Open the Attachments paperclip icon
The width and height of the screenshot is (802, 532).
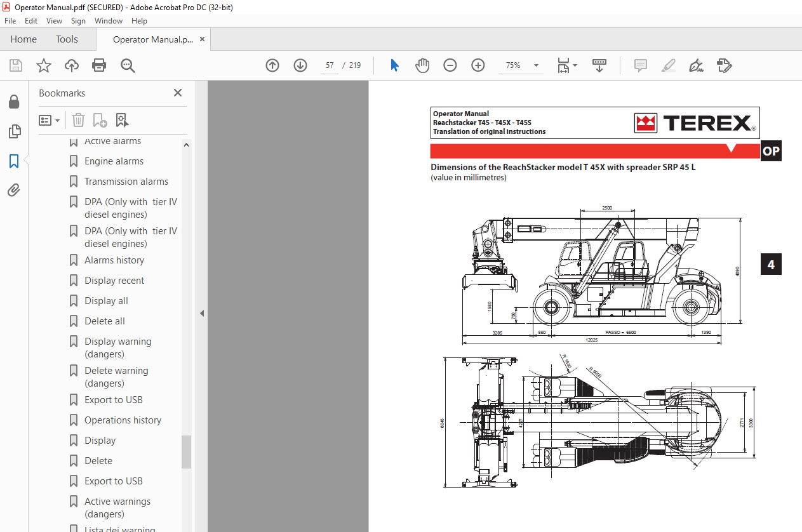(14, 190)
